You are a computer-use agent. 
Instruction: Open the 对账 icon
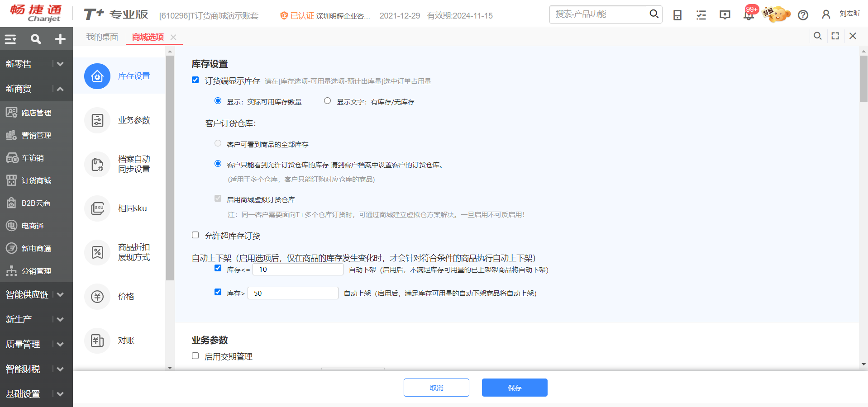[x=97, y=341]
